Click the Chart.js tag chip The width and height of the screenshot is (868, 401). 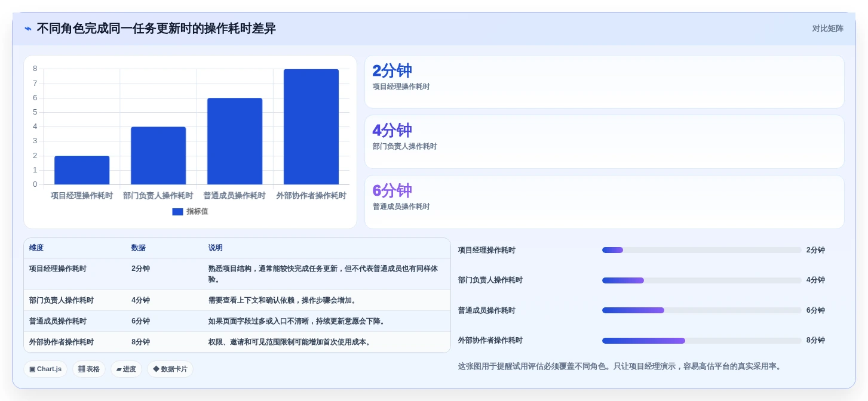(45, 369)
